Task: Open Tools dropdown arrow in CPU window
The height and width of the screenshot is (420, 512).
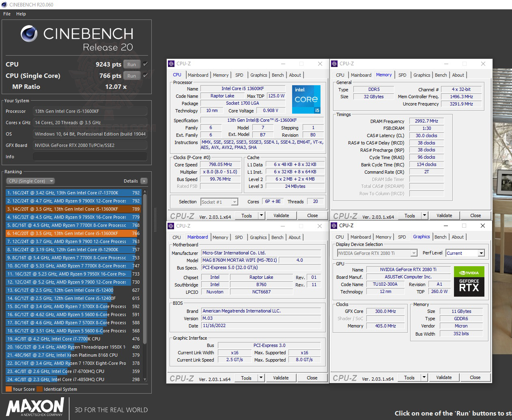Action: pos(262,215)
